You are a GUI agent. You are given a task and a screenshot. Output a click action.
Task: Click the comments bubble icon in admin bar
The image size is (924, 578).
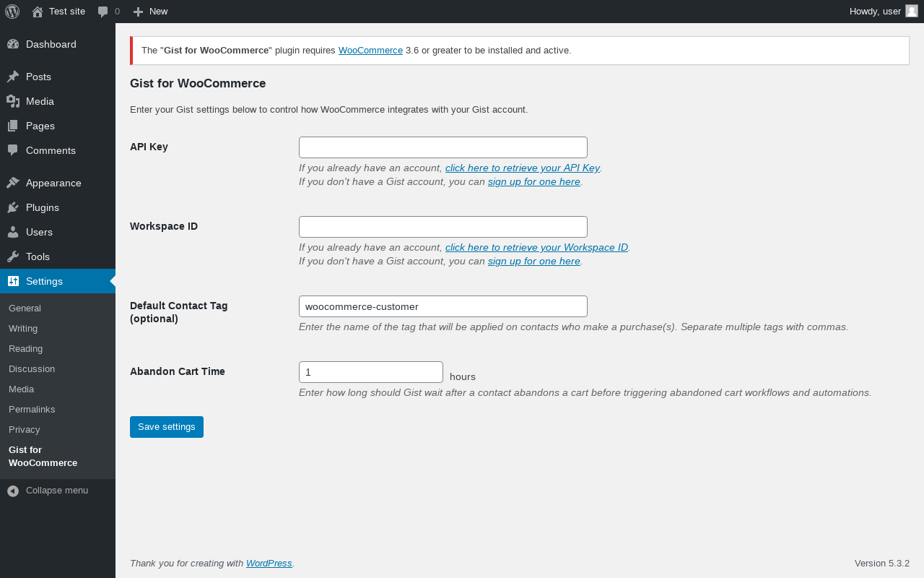pyautogui.click(x=103, y=12)
